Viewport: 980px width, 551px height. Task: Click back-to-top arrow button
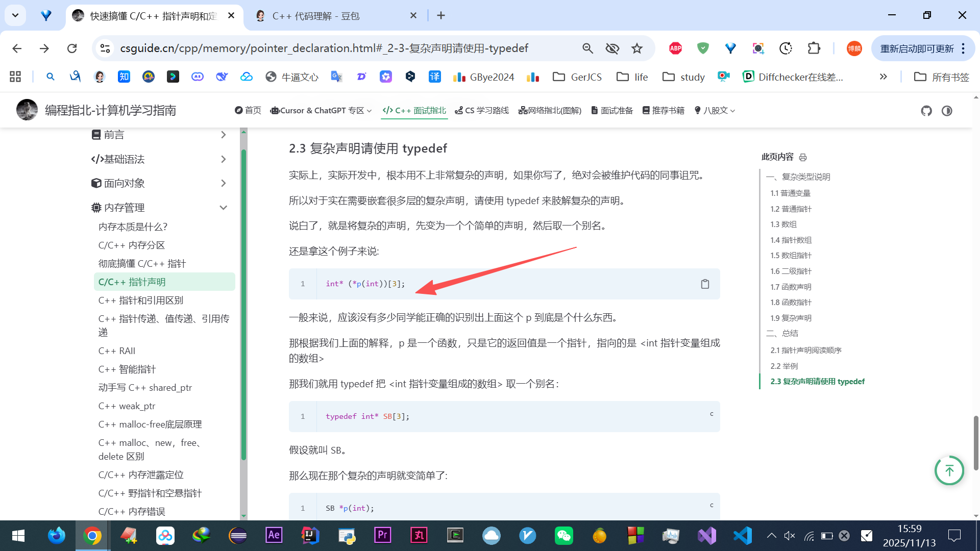pos(949,470)
